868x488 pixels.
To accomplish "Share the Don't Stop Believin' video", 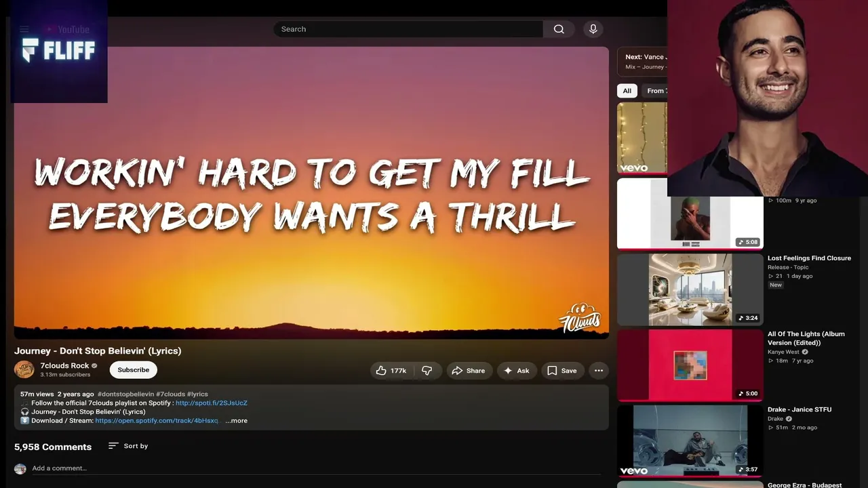I will coord(469,371).
